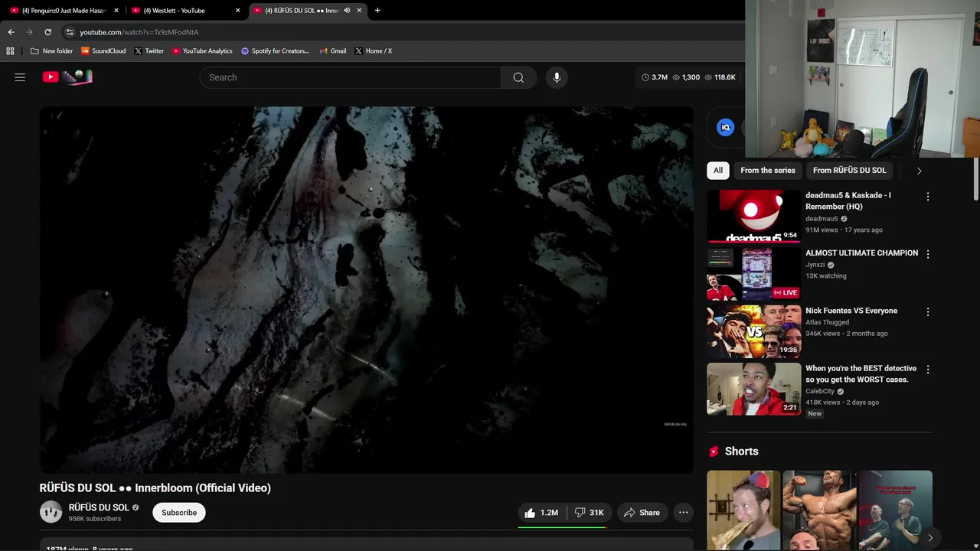The image size is (980, 551).
Task: Open options for Nick Fuentes VS Everyone
Action: tap(928, 311)
